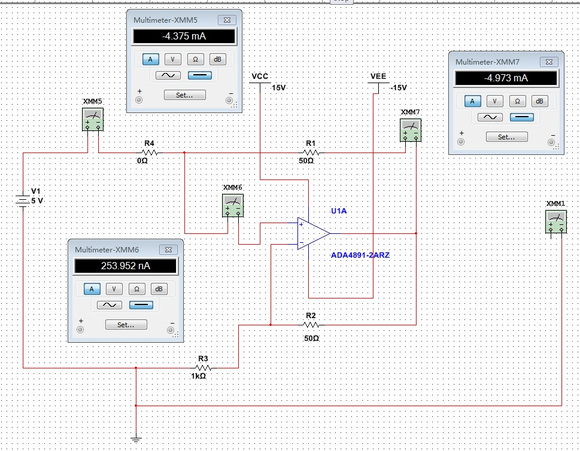
Task: Click the XMM6 multimeter instrument icon
Action: (233, 206)
